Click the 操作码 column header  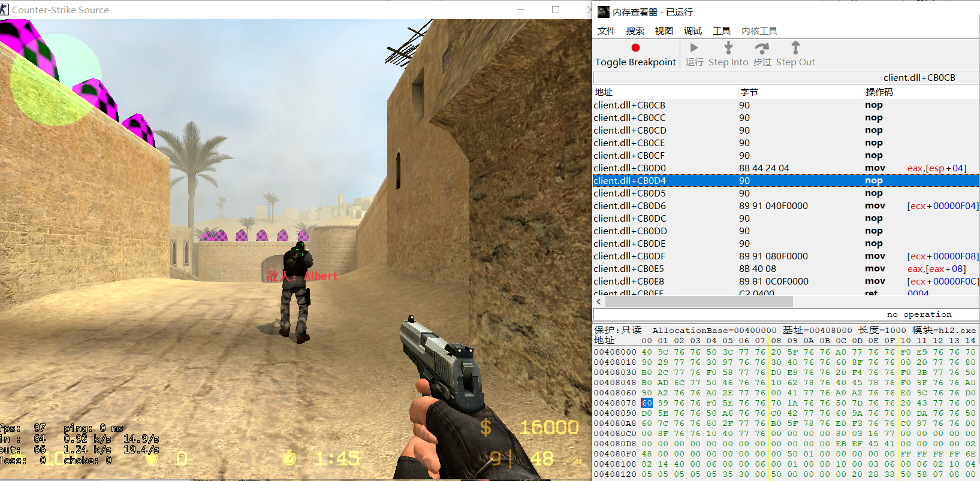(x=879, y=92)
